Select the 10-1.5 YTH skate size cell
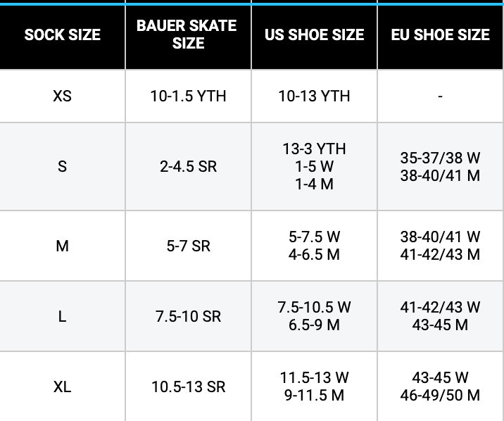 [x=188, y=96]
